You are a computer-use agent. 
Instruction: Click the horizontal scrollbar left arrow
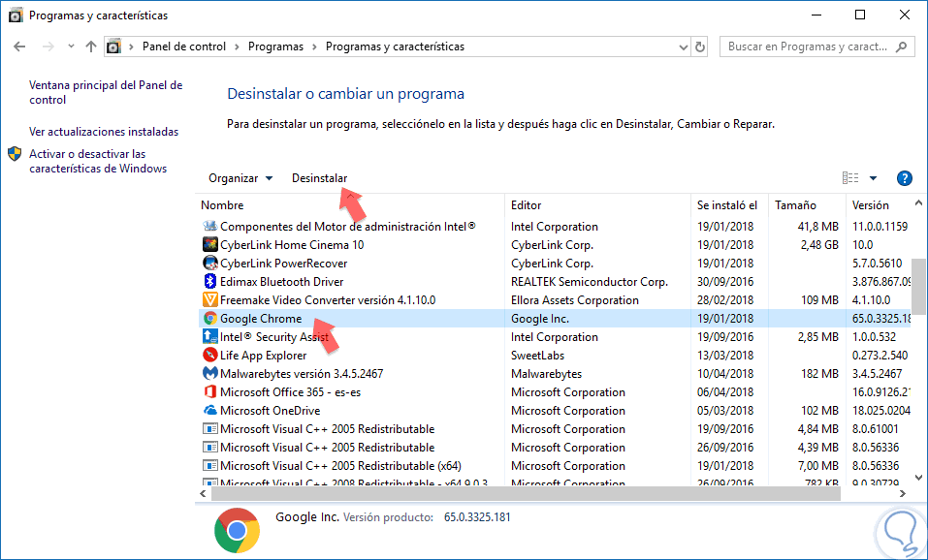click(203, 493)
